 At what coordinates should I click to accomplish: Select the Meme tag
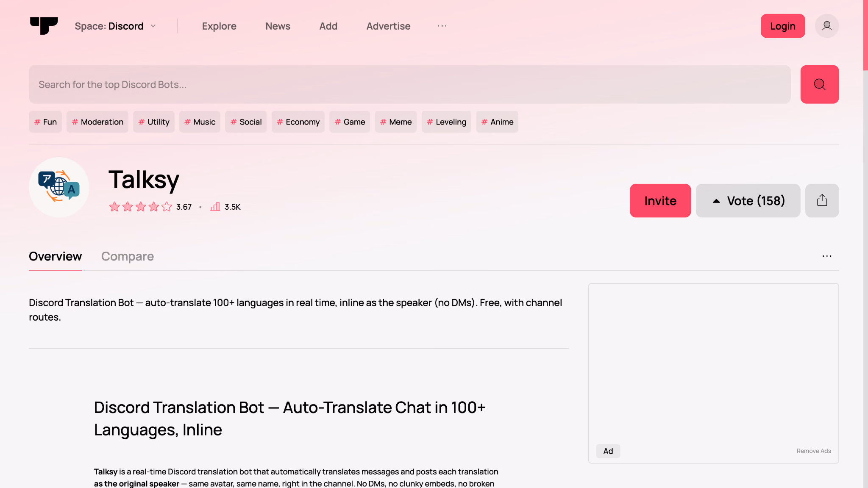point(395,122)
